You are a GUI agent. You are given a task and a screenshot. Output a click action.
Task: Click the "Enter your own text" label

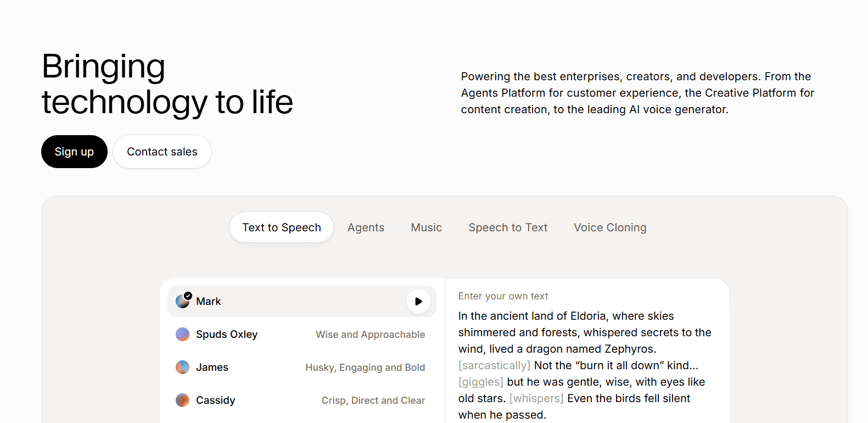pyautogui.click(x=503, y=296)
